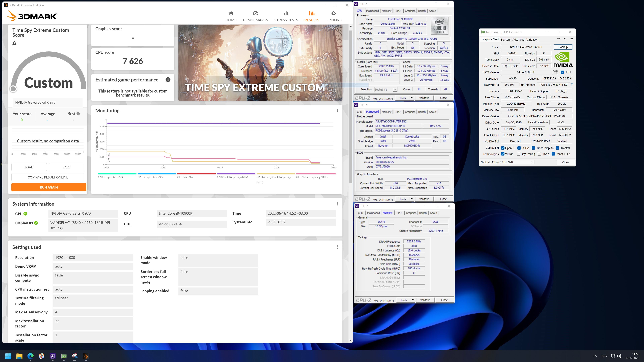Image resolution: width=644 pixels, height=362 pixels.
Task: Click the warning triangle under the score title
Action: tap(14, 43)
